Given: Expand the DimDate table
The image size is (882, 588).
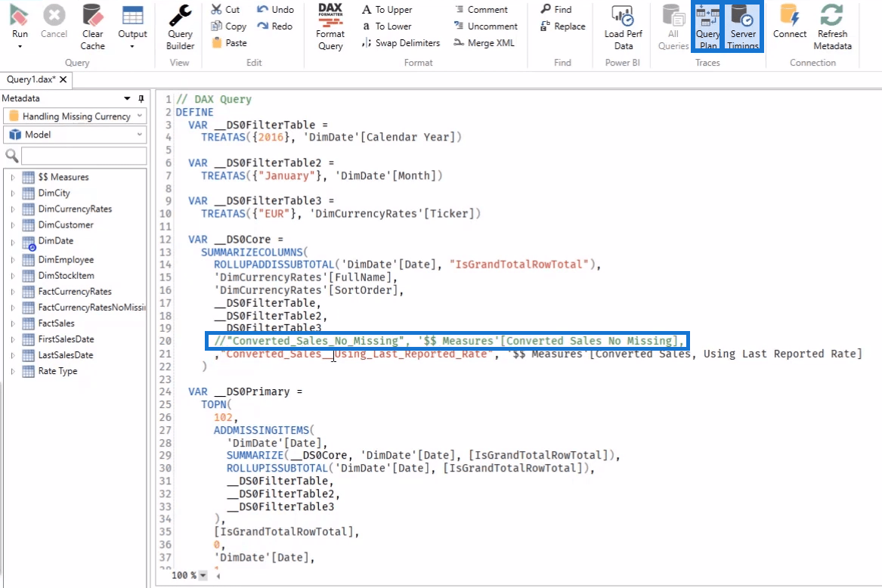Looking at the screenshot, I should click(x=12, y=243).
